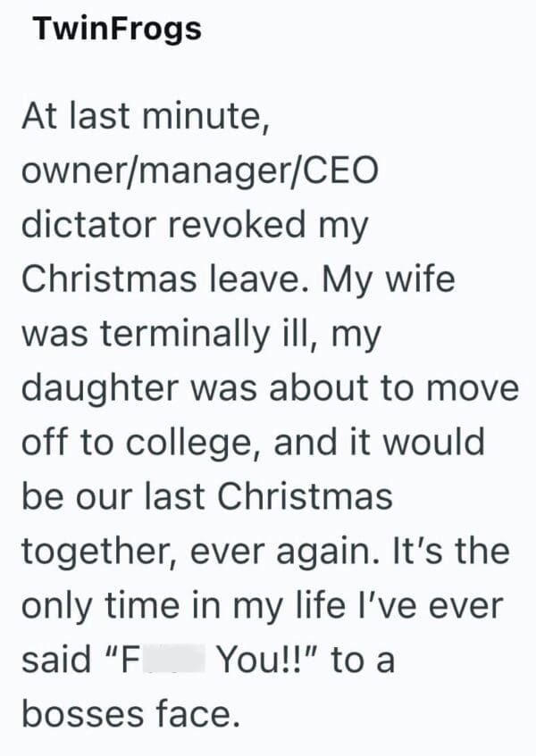
Task: Click on the word "said"
Action: [x=54, y=660]
